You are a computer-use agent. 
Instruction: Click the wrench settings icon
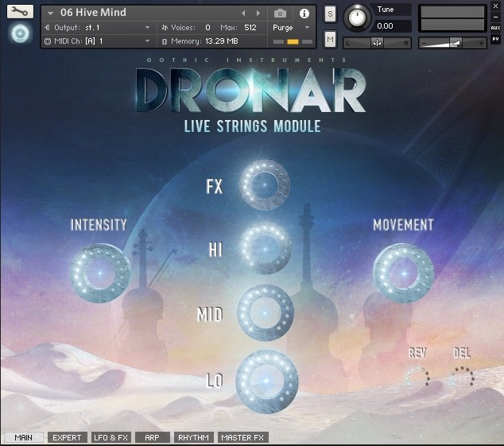coord(20,12)
